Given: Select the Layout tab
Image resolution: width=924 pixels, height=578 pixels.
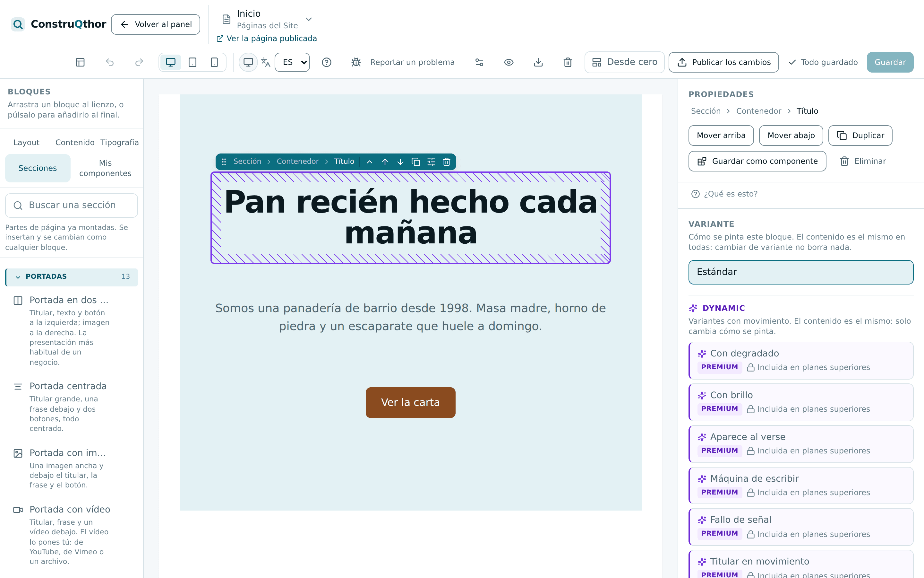Looking at the screenshot, I should (26, 143).
